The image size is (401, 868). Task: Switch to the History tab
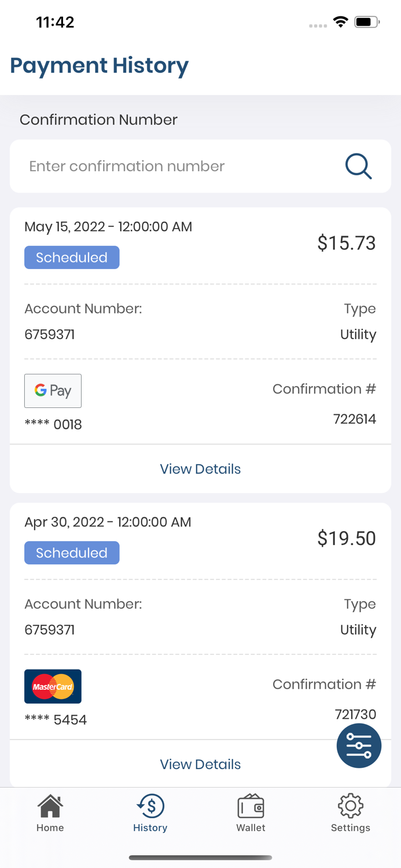[150, 812]
